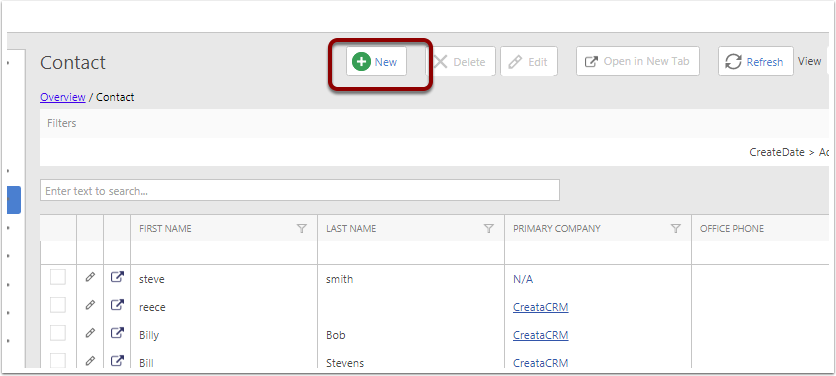The image size is (836, 376).
Task: Open CreataCRM company link for reece
Action: pos(541,307)
